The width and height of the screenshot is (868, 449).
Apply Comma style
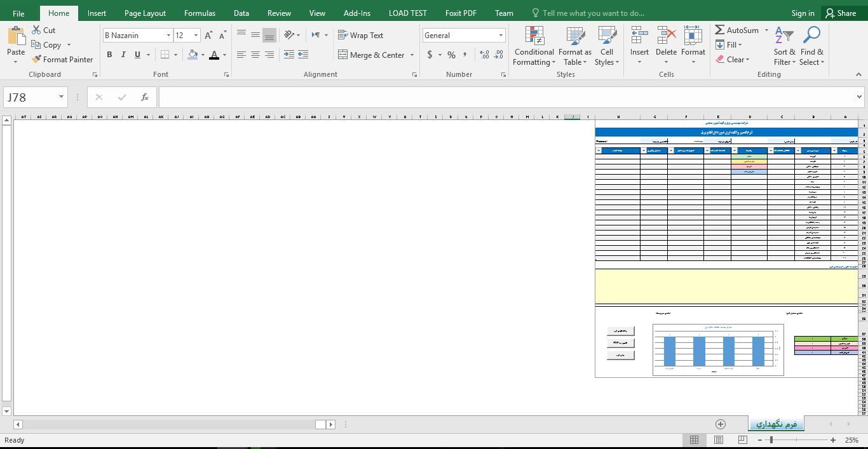[465, 55]
